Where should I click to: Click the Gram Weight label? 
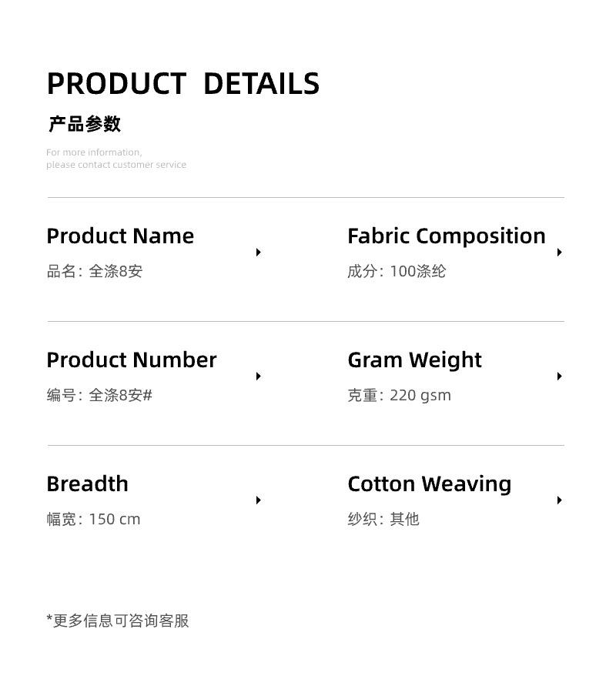(414, 360)
